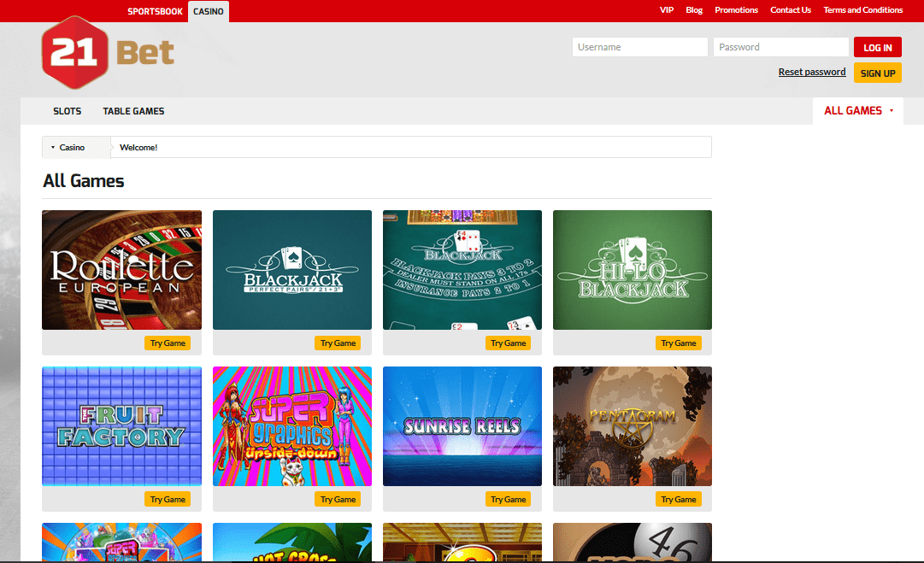Screen dimensions: 924x563
Task: Open the Contact Us link
Action: (791, 10)
